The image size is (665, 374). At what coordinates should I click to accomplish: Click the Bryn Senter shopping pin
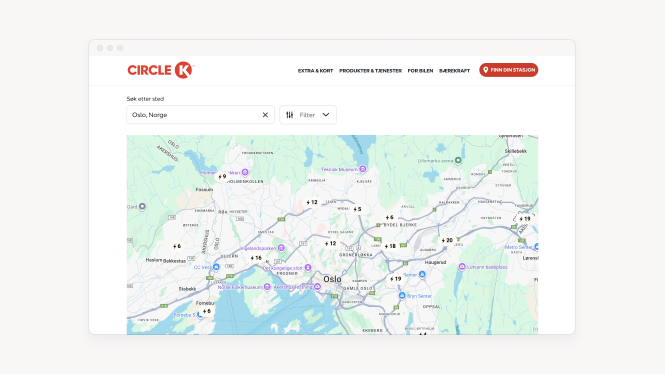402,296
